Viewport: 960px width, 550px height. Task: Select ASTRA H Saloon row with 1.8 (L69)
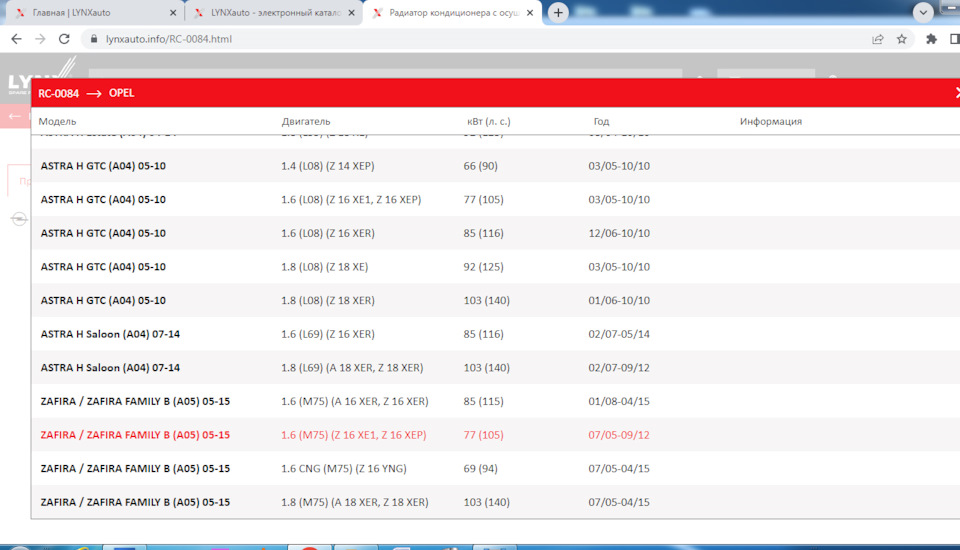click(495, 367)
